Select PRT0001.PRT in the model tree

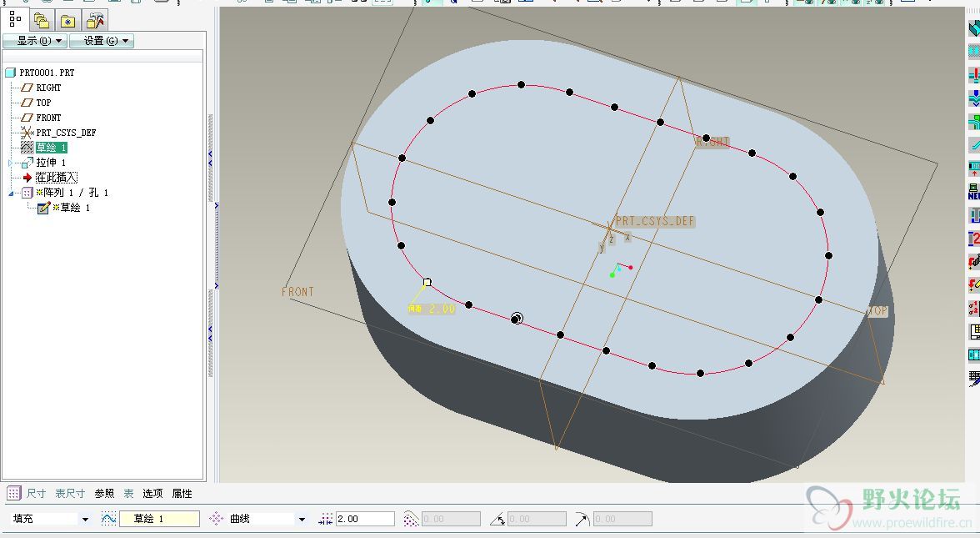47,73
